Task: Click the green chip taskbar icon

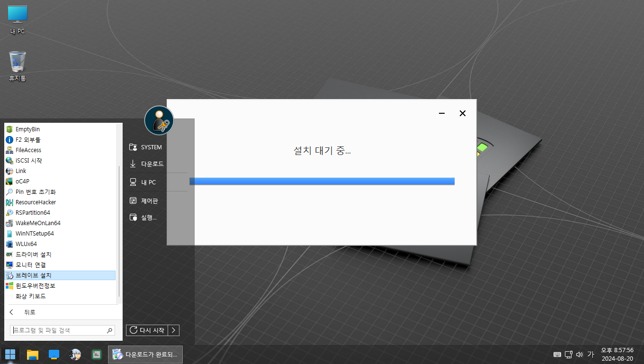Action: pyautogui.click(x=97, y=355)
